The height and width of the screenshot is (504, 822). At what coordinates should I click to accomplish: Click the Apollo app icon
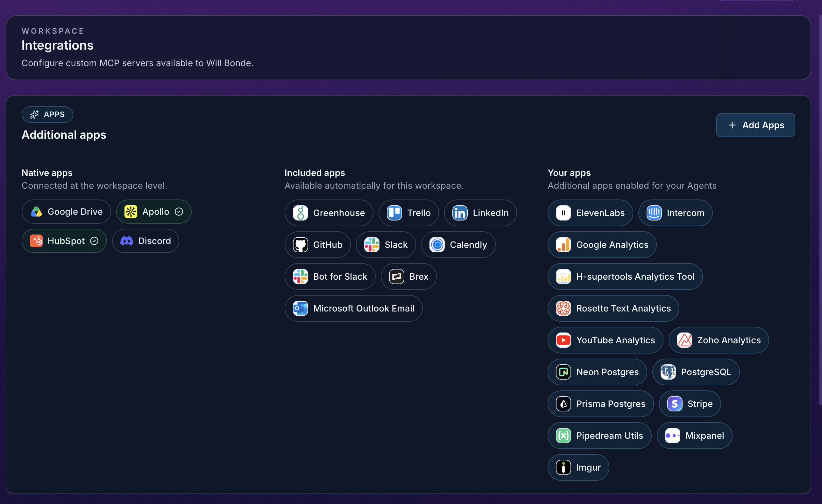click(131, 212)
